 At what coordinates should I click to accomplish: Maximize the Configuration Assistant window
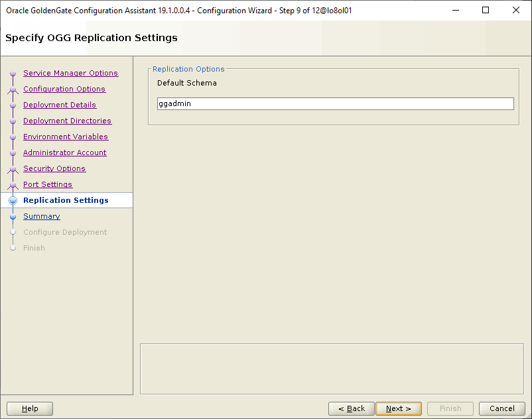[x=486, y=10]
